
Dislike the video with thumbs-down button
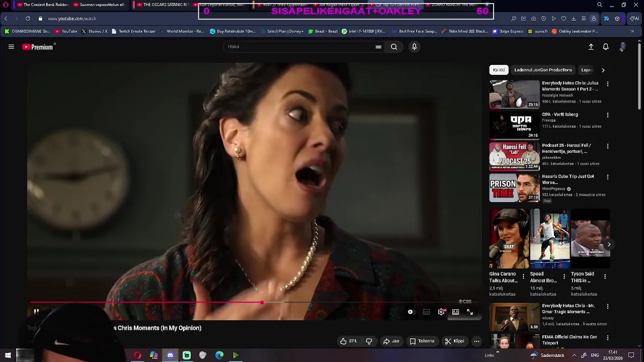(369, 341)
